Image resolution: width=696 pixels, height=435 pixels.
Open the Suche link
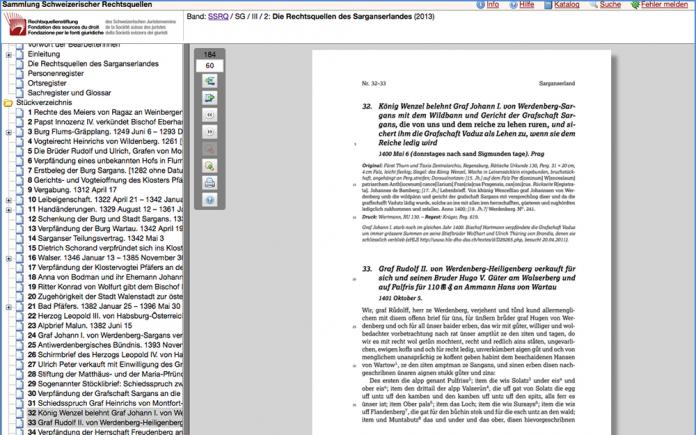click(610, 4)
